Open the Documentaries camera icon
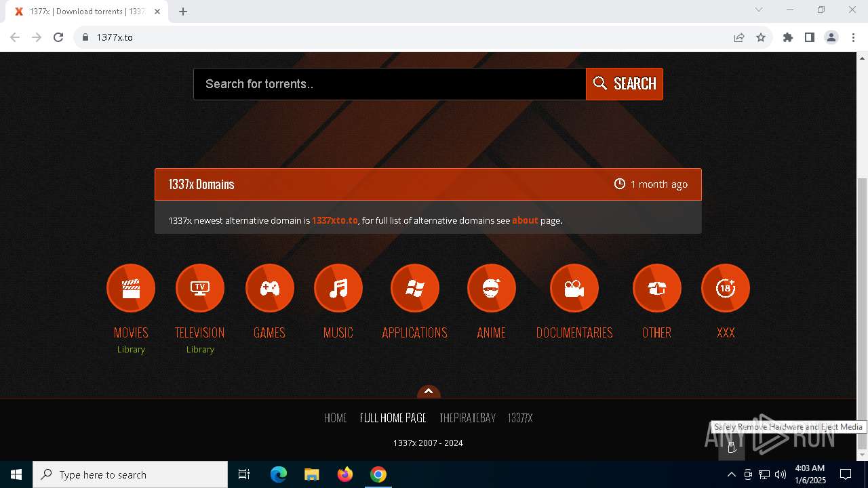868x488 pixels. tap(574, 288)
